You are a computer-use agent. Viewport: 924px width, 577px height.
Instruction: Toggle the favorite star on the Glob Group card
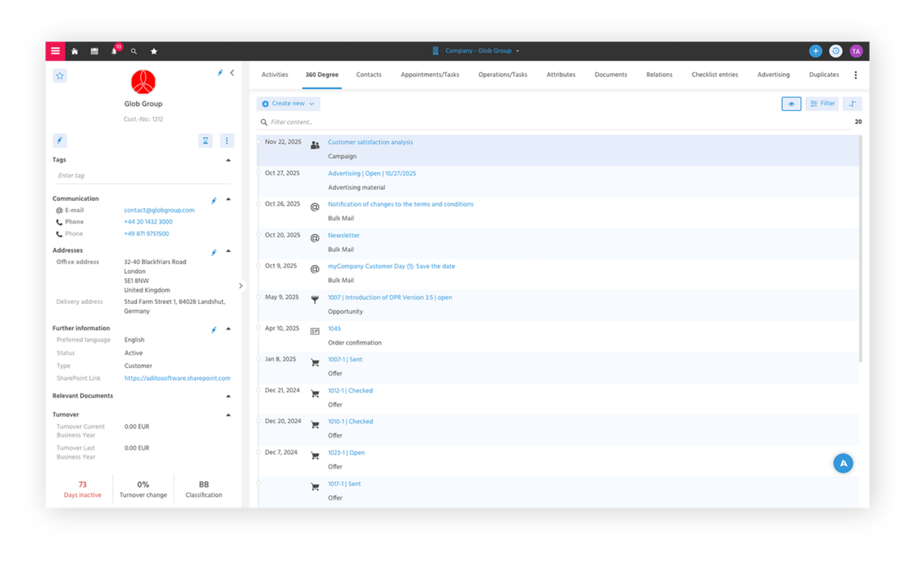59,75
